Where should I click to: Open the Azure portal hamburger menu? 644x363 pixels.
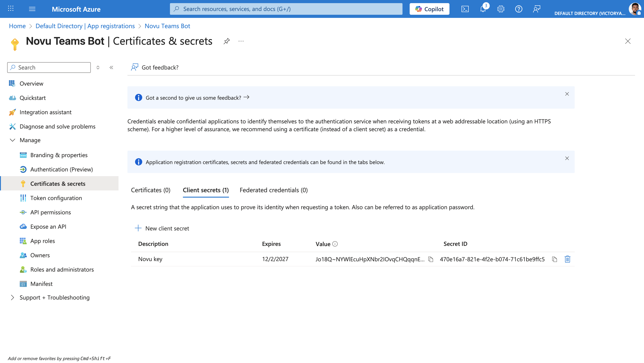(x=32, y=9)
